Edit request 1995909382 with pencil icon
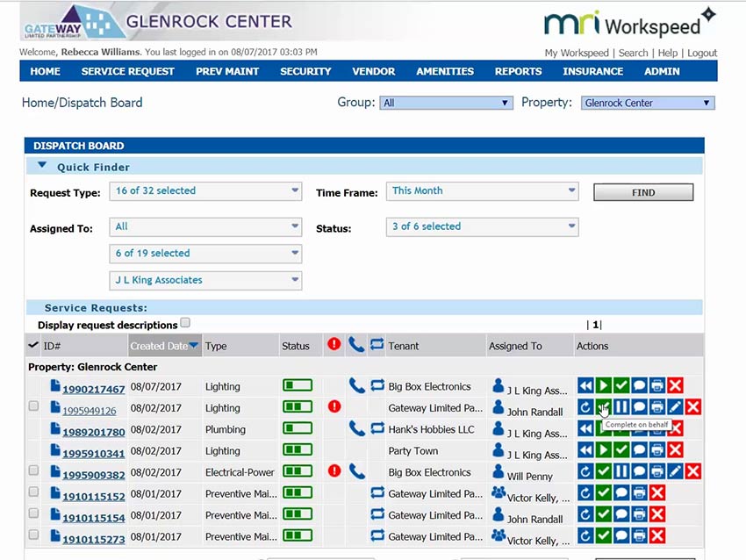 tap(675, 471)
